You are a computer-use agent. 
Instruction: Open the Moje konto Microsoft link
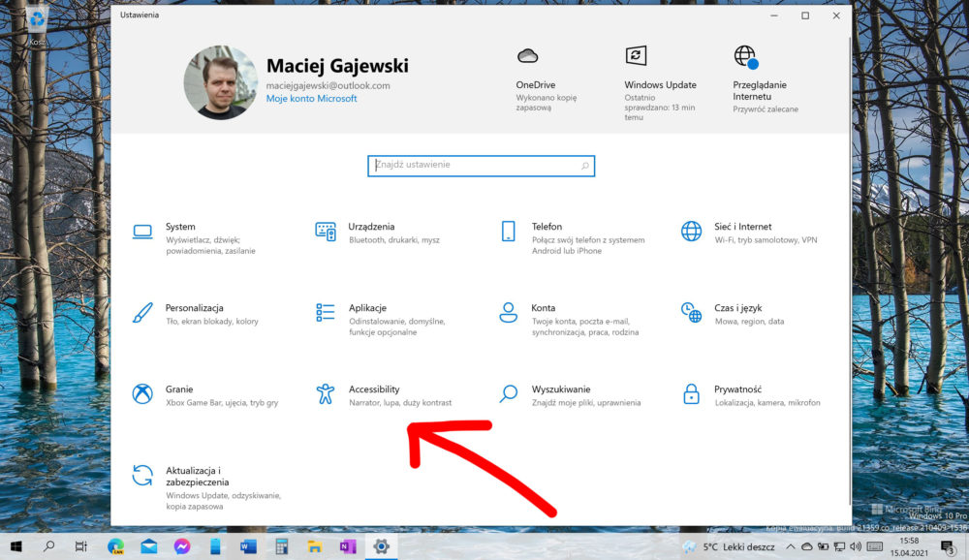[311, 98]
